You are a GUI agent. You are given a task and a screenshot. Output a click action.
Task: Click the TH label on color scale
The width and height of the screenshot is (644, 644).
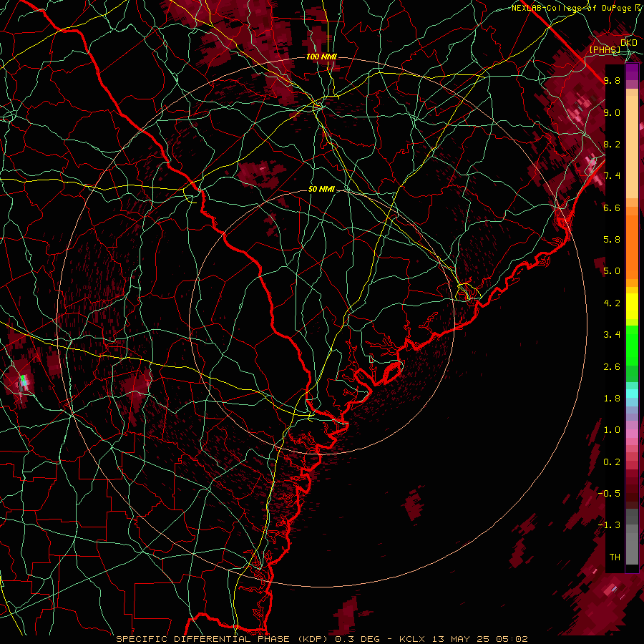[x=615, y=557]
